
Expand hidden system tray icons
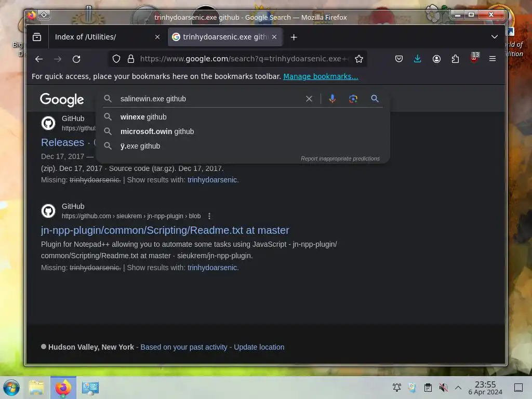458,388
